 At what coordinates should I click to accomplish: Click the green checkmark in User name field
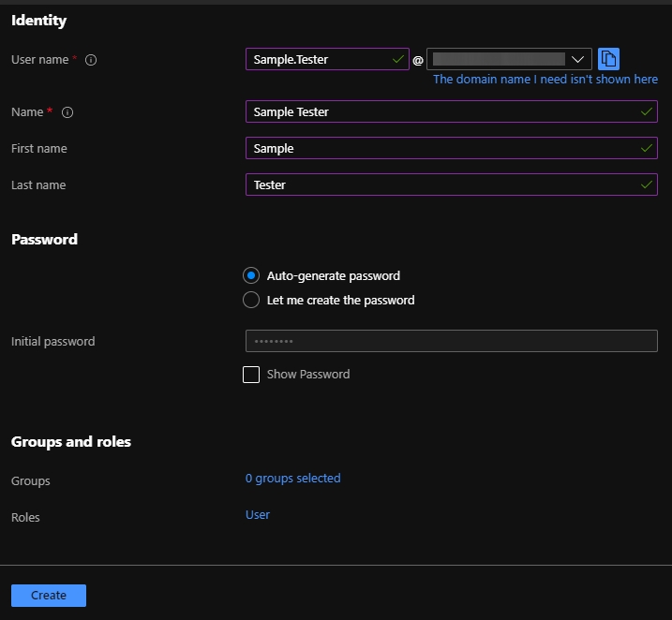click(x=398, y=59)
